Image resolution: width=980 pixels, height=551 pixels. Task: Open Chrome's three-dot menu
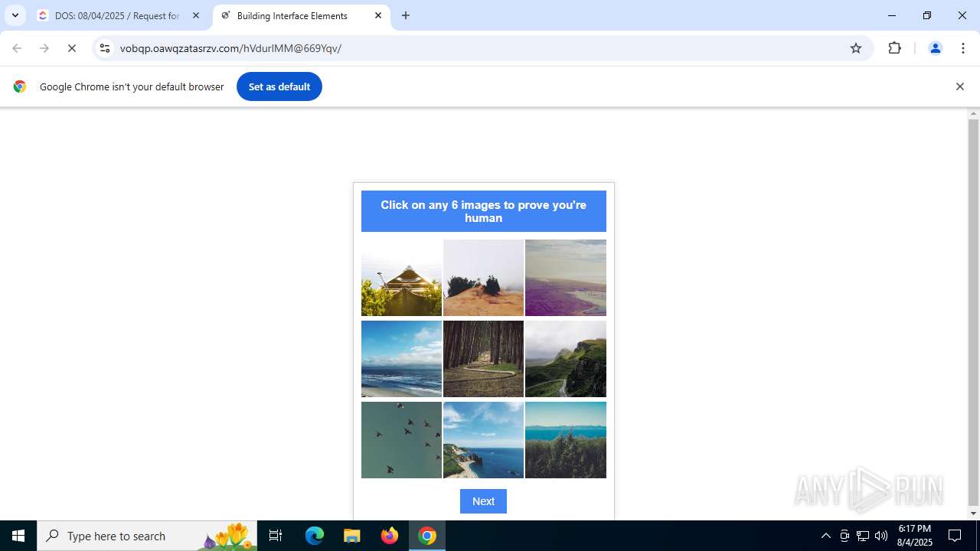[962, 48]
